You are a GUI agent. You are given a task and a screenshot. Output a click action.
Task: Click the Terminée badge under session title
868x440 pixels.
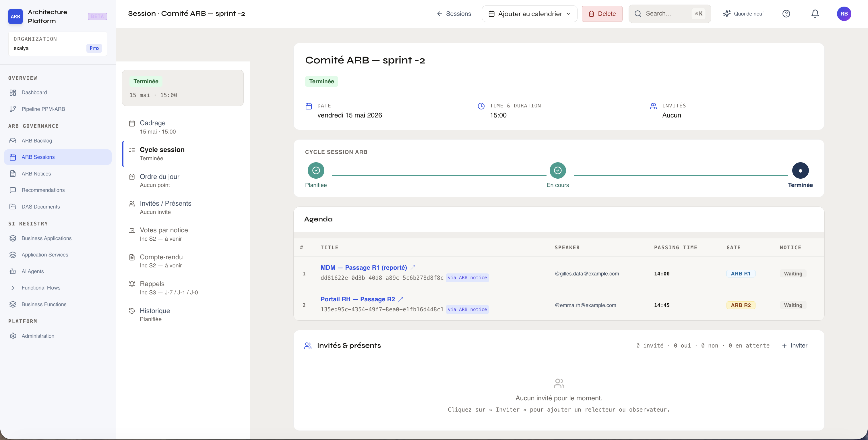click(321, 81)
